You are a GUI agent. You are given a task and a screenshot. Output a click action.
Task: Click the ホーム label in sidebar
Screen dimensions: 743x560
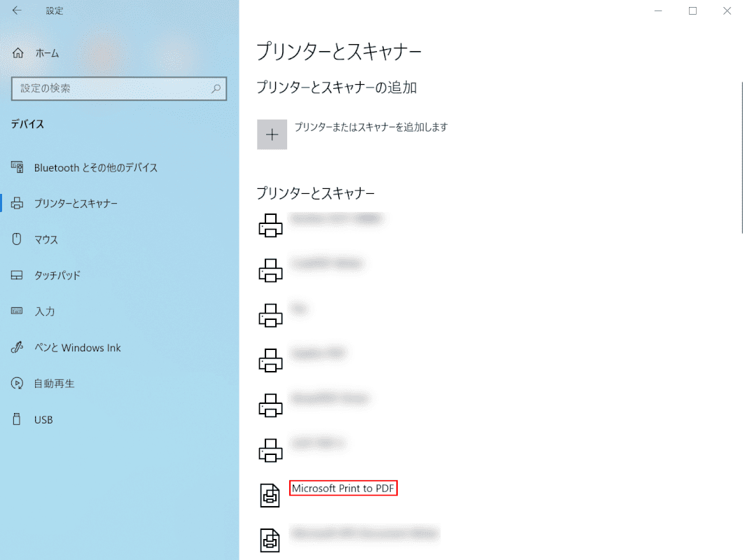click(x=48, y=53)
